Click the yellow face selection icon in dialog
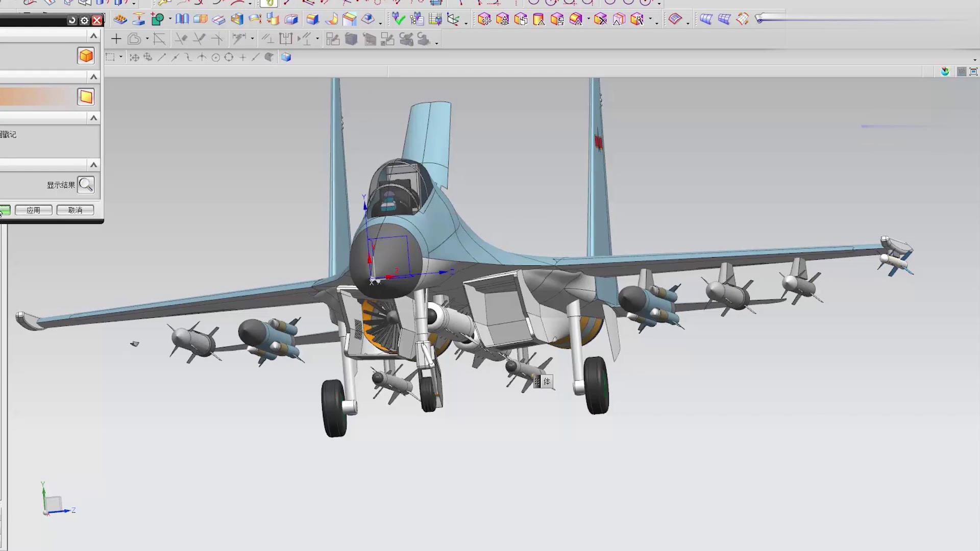980x551 pixels. (86, 97)
